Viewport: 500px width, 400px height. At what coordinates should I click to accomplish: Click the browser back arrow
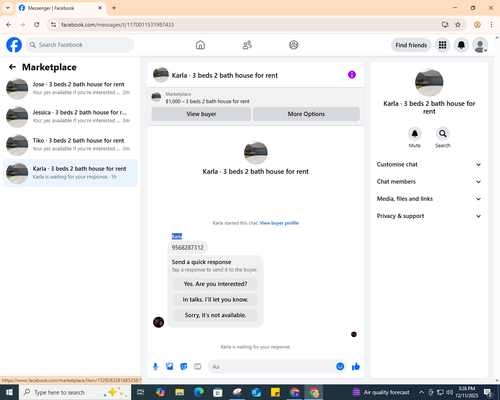(9, 25)
